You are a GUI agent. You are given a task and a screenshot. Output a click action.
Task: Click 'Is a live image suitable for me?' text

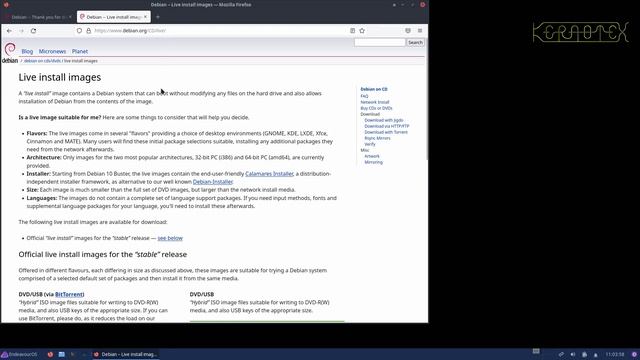coord(60,118)
